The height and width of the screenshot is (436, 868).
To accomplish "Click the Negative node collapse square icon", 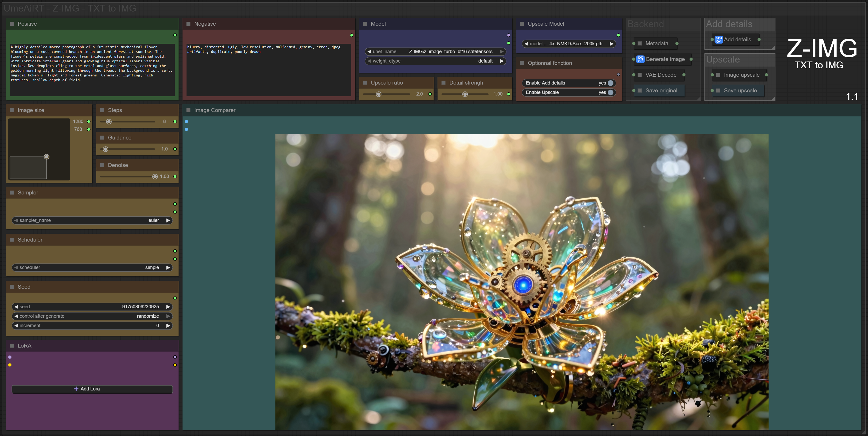I will tap(188, 24).
